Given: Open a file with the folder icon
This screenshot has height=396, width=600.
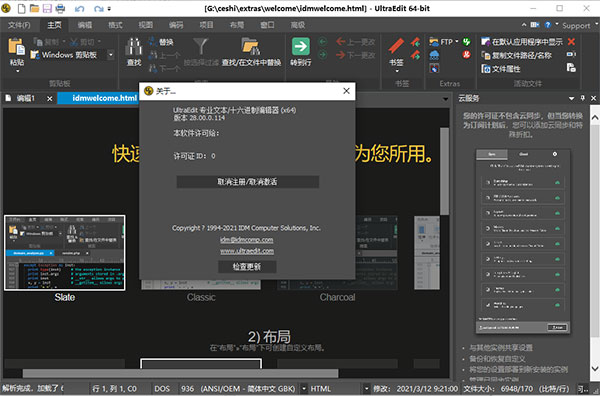Looking at the screenshot, I should (34, 8).
